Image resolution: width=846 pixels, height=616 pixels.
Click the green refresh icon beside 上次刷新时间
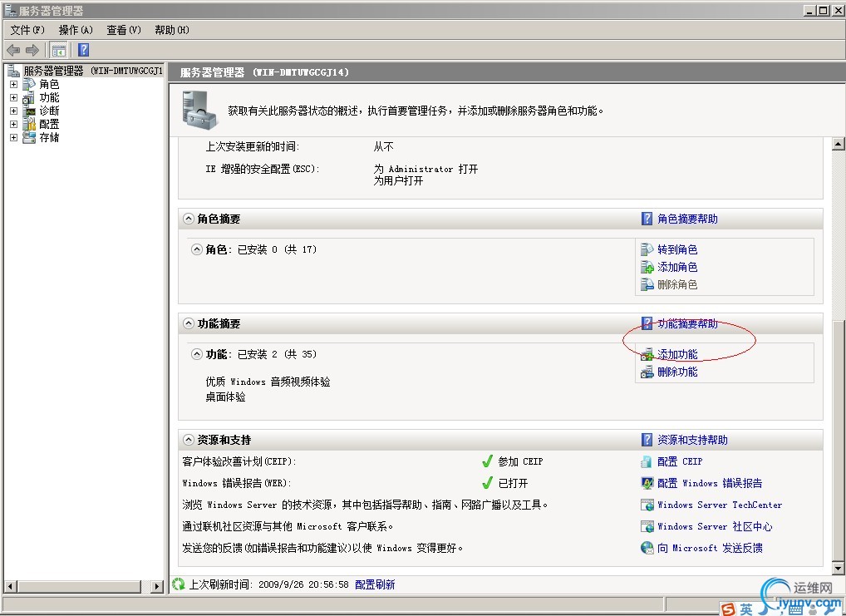[x=179, y=584]
